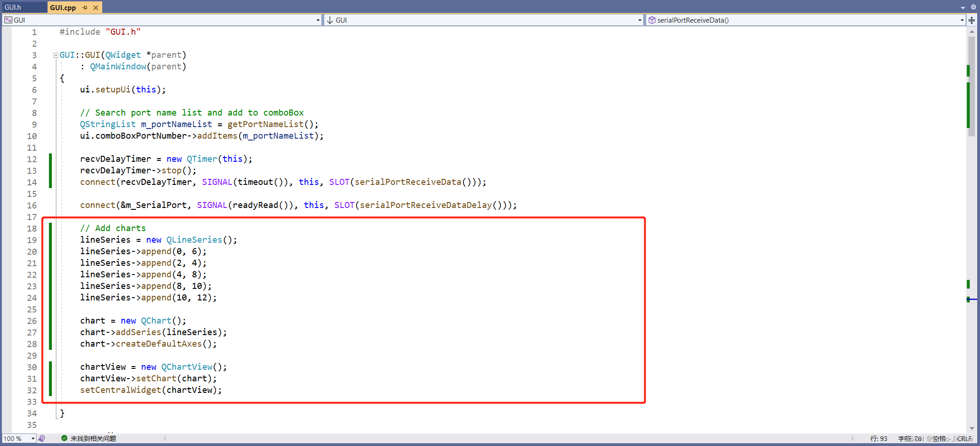The width and height of the screenshot is (980, 446).
Task: Open the project scope GUI dropdown
Action: pyautogui.click(x=162, y=20)
